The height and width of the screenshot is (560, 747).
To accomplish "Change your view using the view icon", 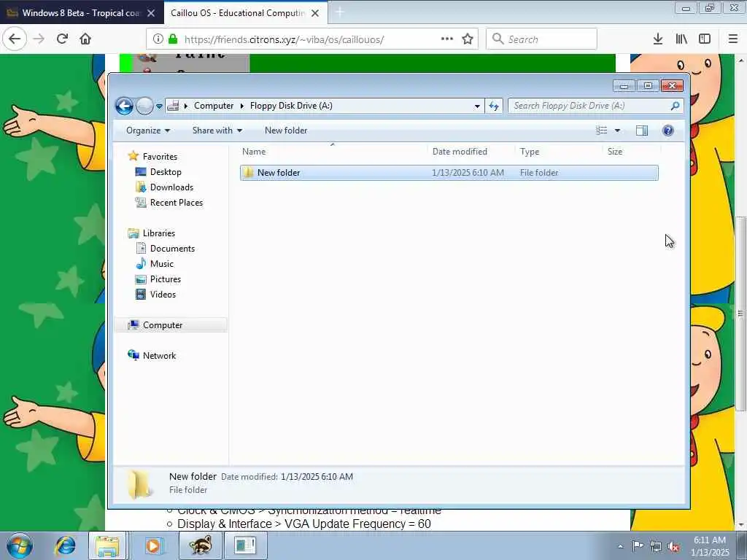I will (x=602, y=131).
